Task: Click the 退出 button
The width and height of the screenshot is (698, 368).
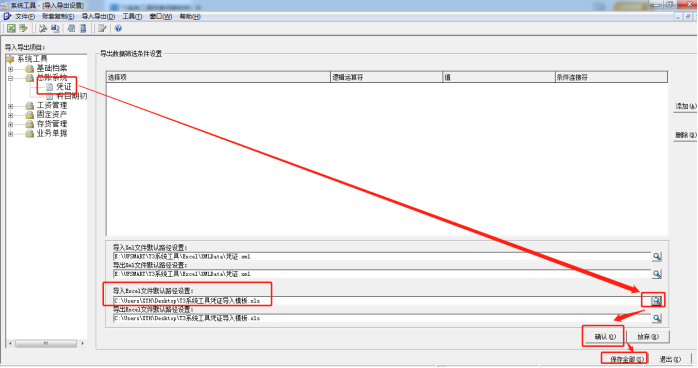Action: tap(670, 359)
